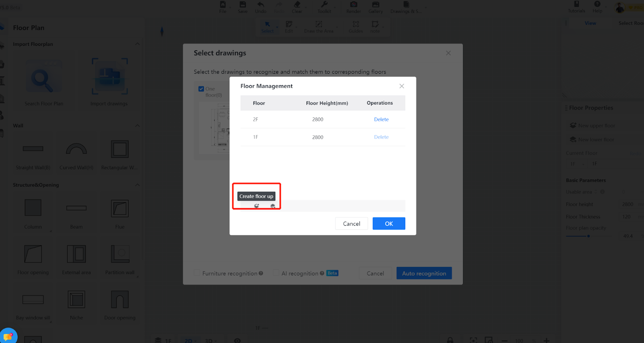Toggle the eye visibility icon in bottom bar

click(x=237, y=341)
